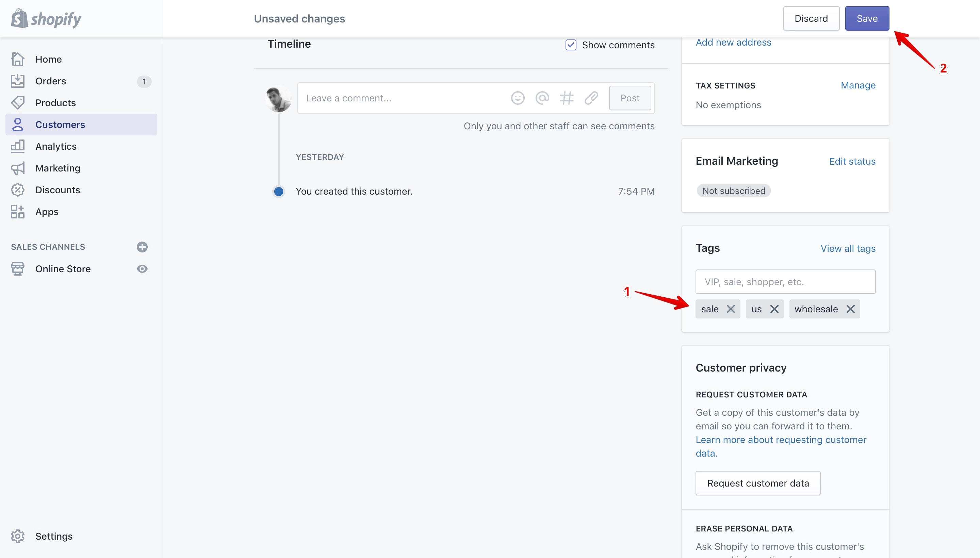Click the sale tag label

point(709,309)
